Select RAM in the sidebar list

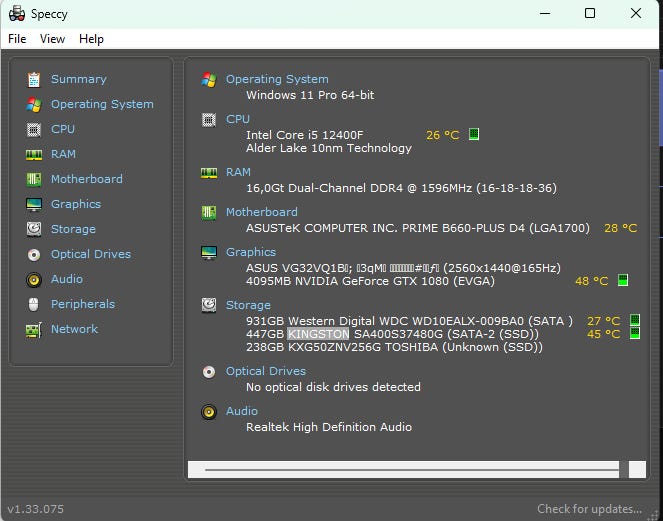tap(63, 154)
